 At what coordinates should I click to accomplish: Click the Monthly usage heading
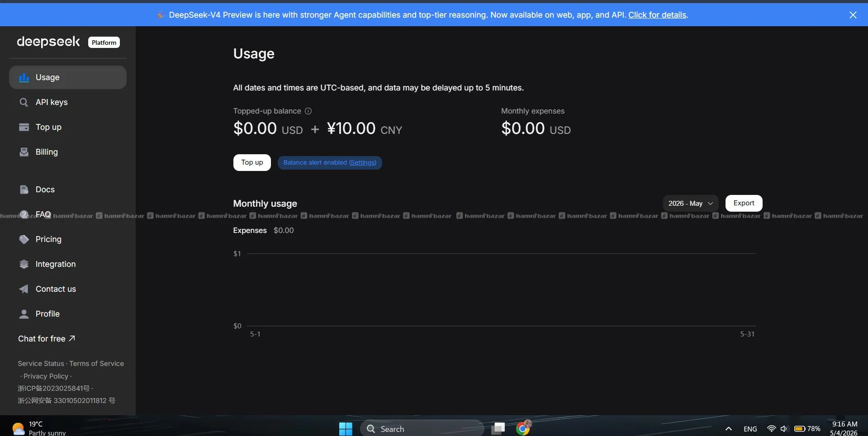(x=265, y=204)
